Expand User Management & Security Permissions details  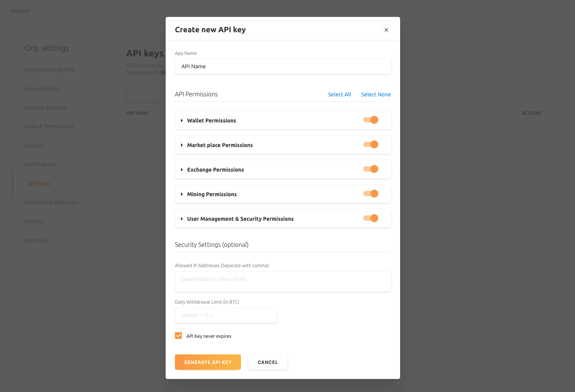(182, 218)
